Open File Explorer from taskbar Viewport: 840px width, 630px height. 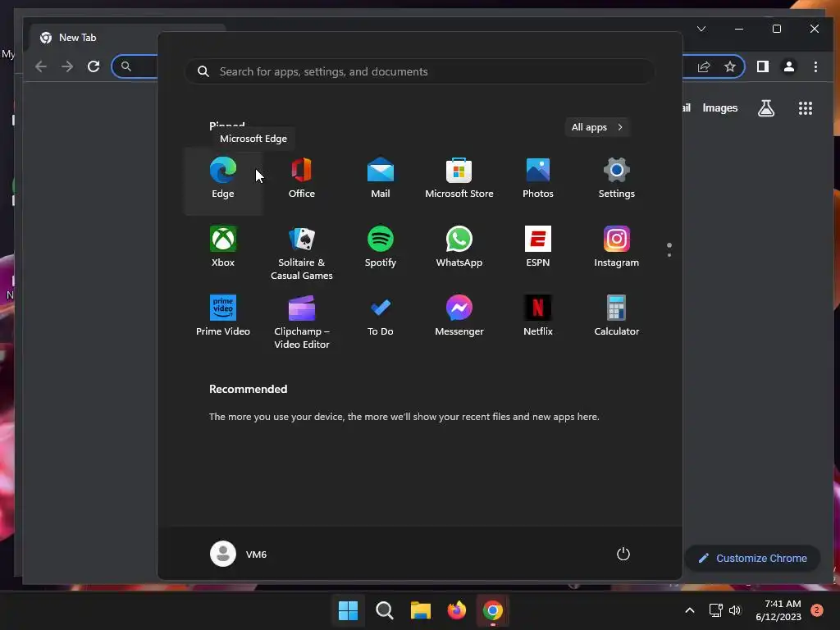click(x=421, y=610)
